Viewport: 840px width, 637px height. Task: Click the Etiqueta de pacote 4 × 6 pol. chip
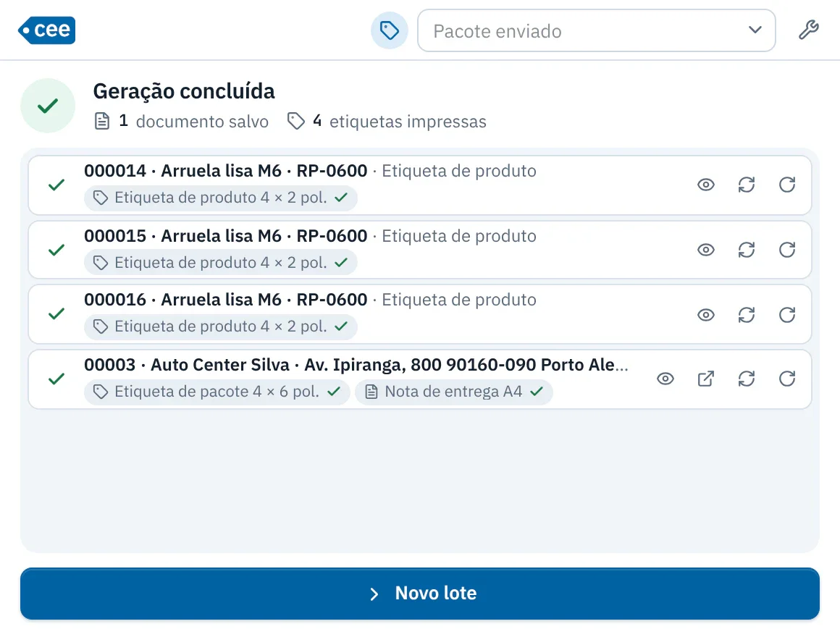(217, 392)
